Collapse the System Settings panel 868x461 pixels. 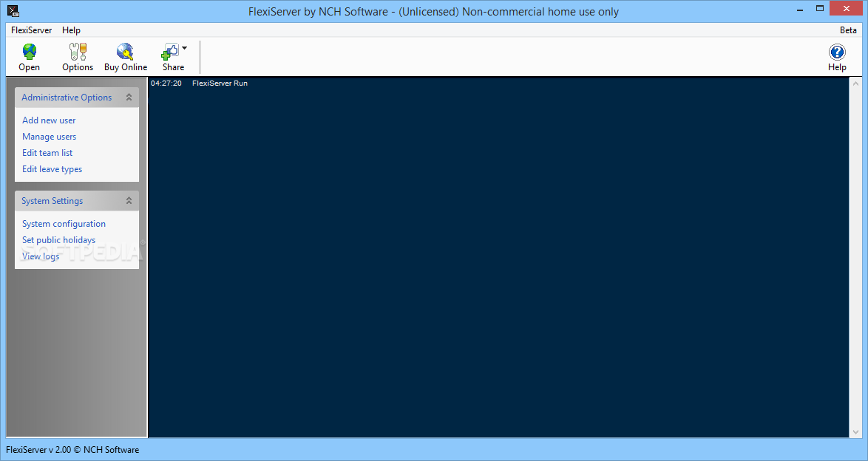pyautogui.click(x=129, y=201)
